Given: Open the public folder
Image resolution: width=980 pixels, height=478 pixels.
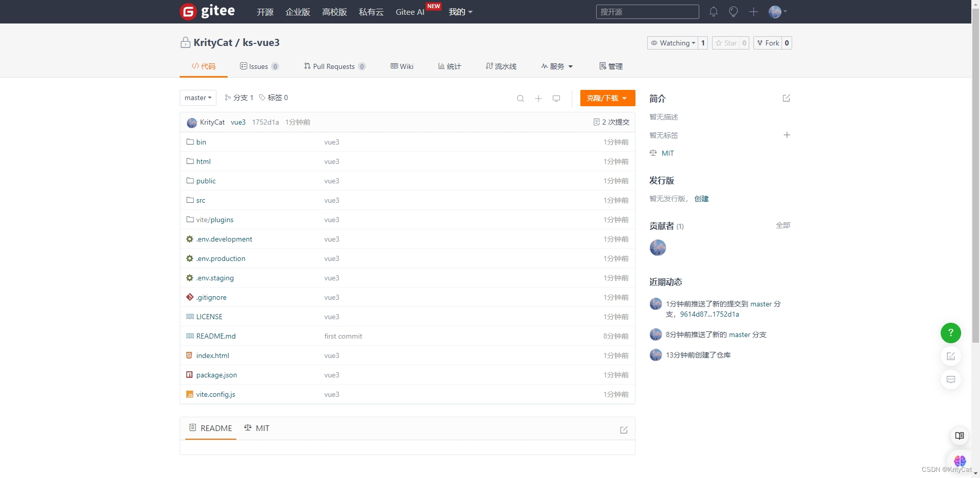Looking at the screenshot, I should coord(206,181).
